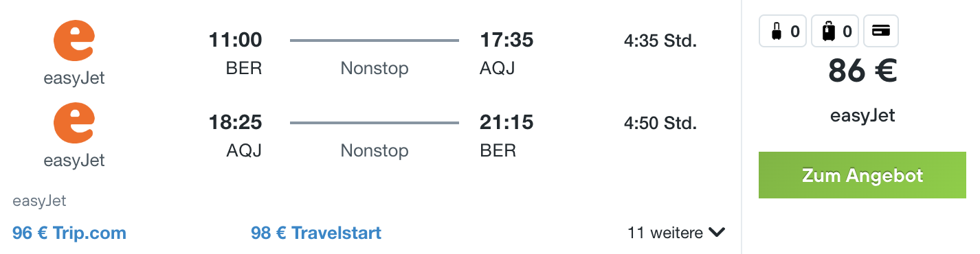Click the outbound Nonstop label
The height and width of the screenshot is (254, 980).
click(x=375, y=69)
